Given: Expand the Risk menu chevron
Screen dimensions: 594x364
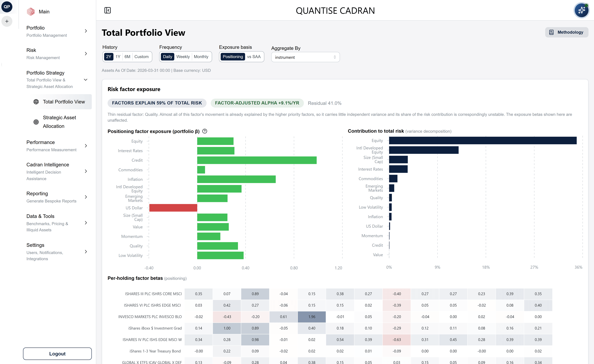Looking at the screenshot, I should 86,54.
